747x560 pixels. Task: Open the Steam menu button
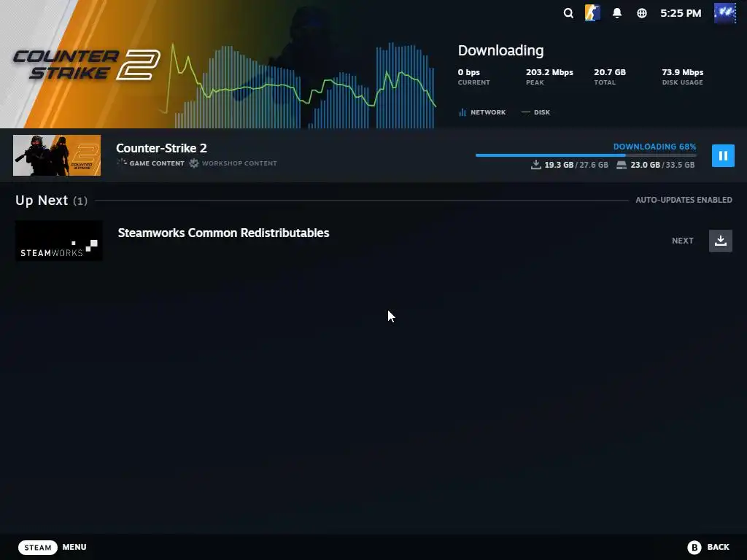(38, 548)
